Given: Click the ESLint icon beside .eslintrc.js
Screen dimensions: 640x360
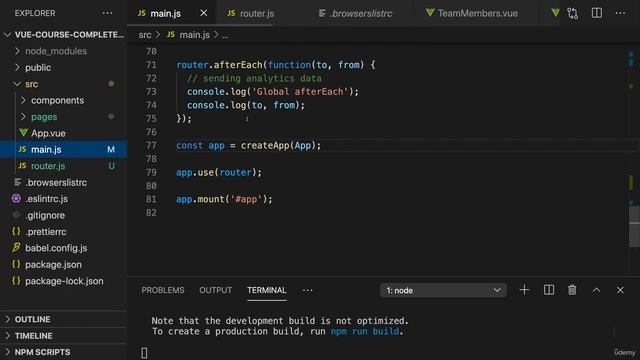Looking at the screenshot, I should tap(16, 198).
